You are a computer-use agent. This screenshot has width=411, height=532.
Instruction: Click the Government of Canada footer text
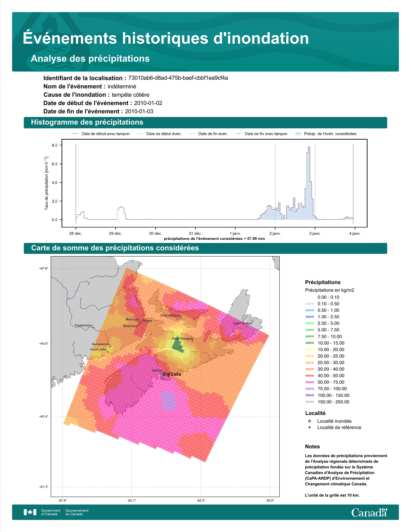point(51,512)
